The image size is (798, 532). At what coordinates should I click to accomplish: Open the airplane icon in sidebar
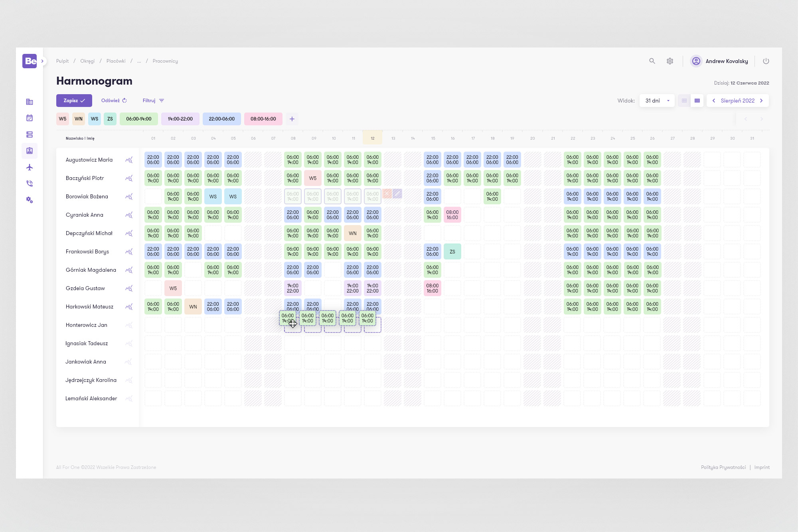(30, 167)
